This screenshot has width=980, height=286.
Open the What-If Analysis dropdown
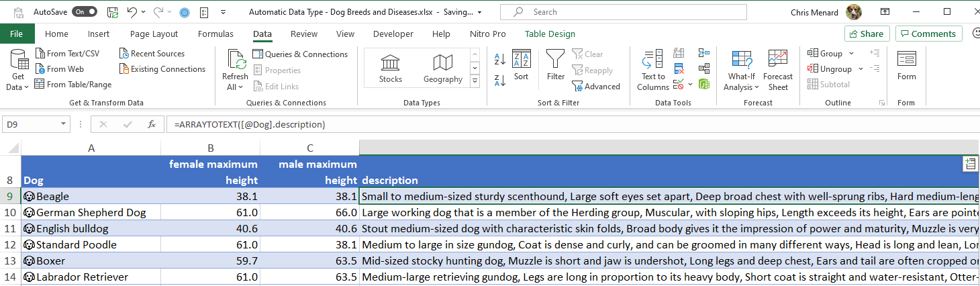point(741,87)
